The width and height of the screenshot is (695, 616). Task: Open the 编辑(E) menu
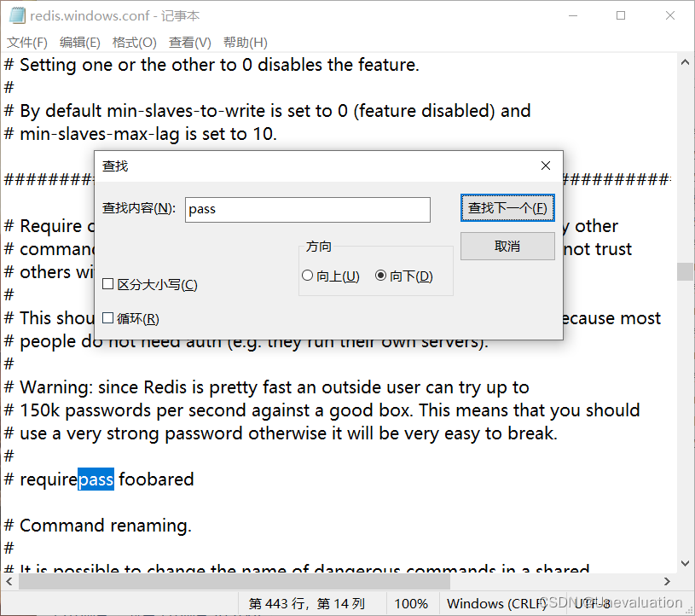(80, 43)
